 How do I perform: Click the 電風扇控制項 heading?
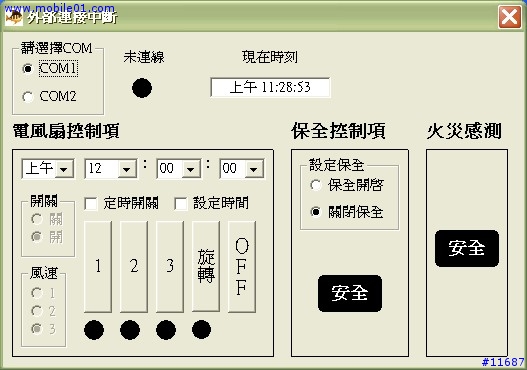tap(66, 131)
